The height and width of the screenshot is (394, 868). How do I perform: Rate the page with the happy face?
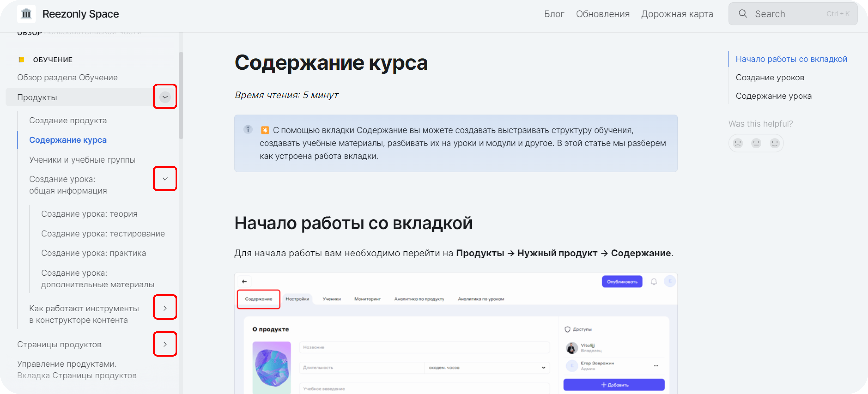pos(774,143)
